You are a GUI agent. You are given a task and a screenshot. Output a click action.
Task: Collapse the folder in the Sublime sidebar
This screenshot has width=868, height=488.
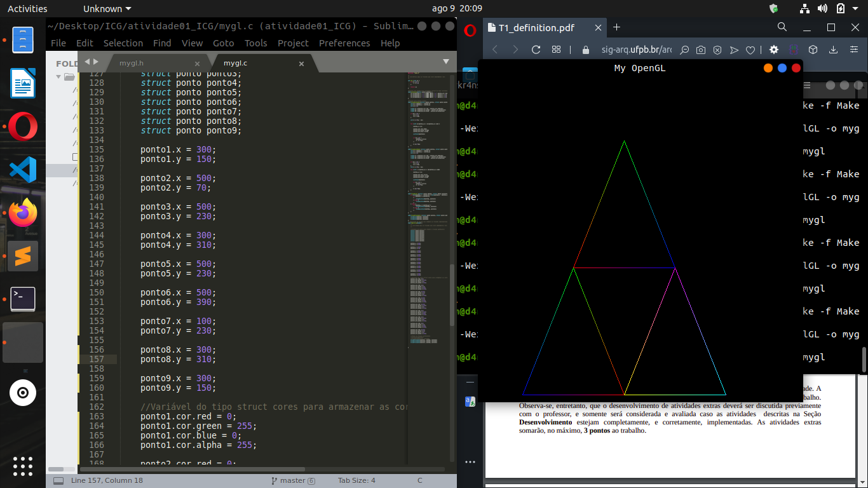tap(59, 76)
